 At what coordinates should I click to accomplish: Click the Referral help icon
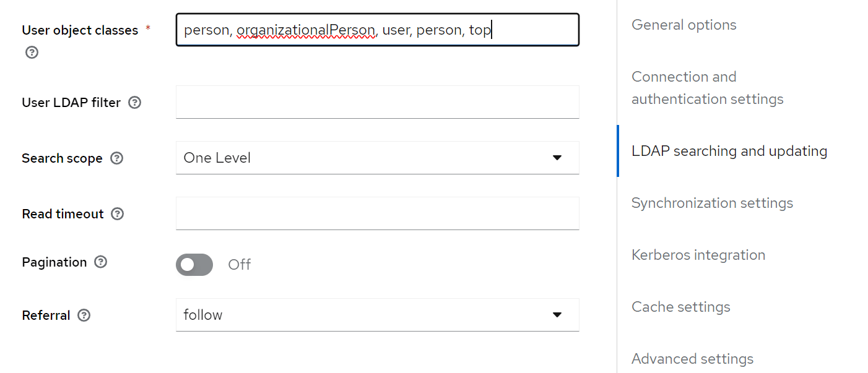(84, 315)
